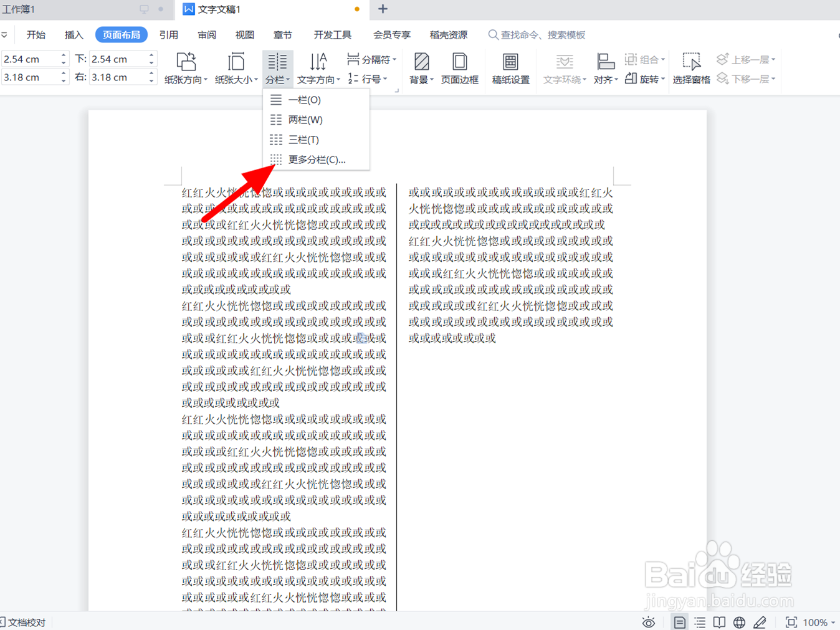Screen dimensions: 840x630
Task: Open the Selection Pane (选择窗格)
Action: (x=691, y=69)
